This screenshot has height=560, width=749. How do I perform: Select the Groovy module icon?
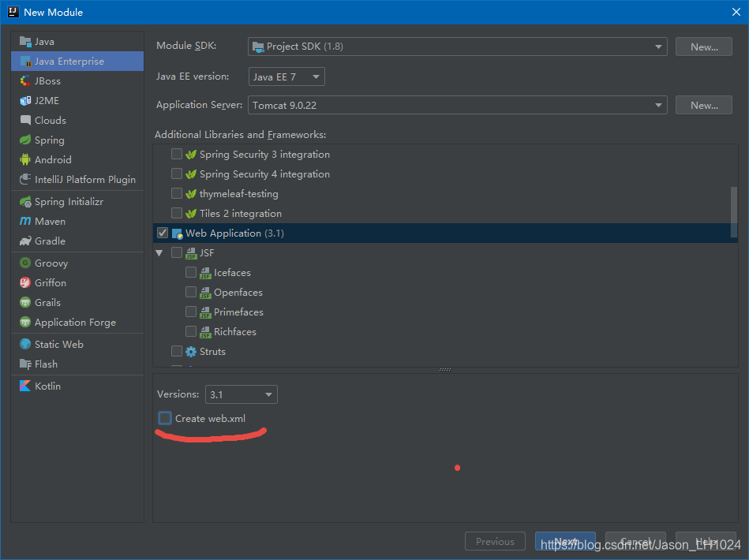(x=26, y=263)
